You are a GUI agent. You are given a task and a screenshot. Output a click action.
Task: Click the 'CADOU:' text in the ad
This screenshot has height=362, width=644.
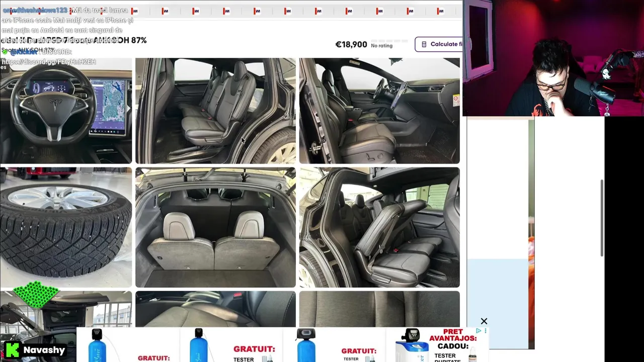[453, 346]
